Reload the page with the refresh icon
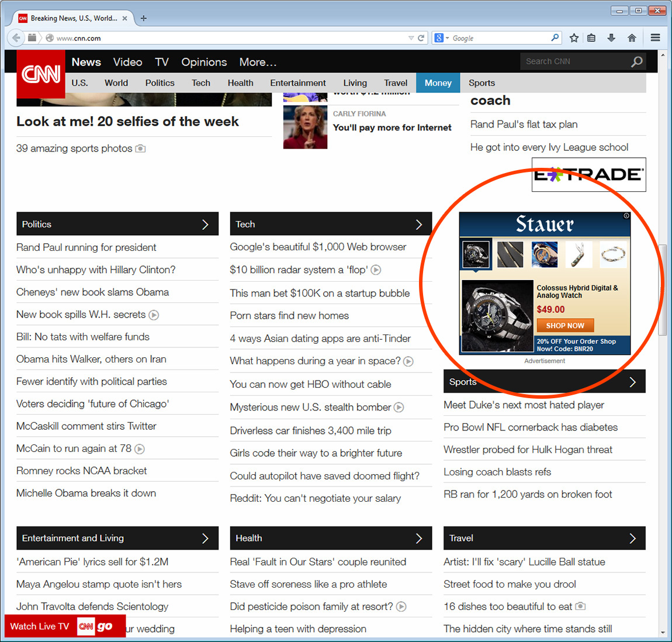Viewport: 672px width, 642px height. coord(421,38)
